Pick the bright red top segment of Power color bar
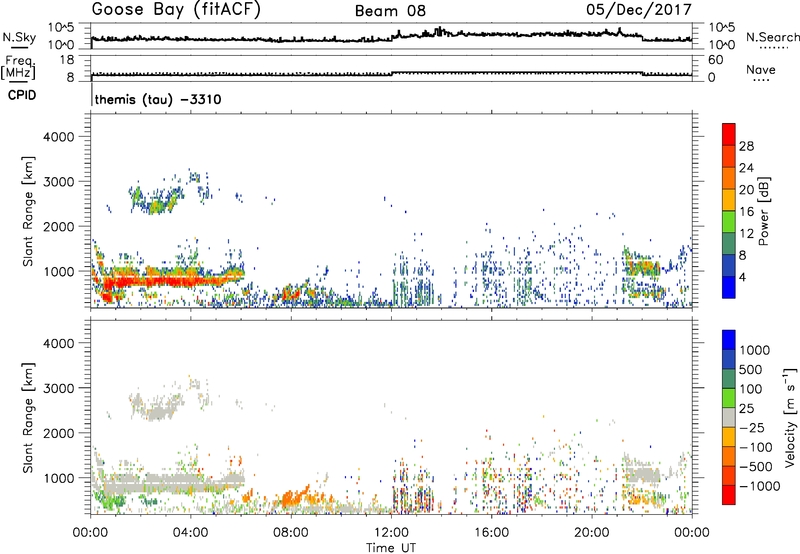 [729, 135]
